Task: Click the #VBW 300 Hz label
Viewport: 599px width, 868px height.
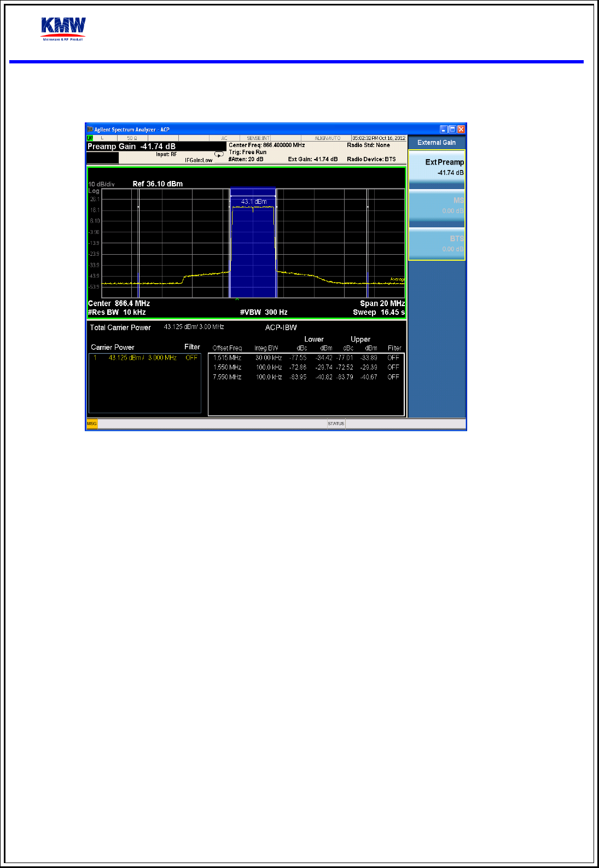Action: click(x=264, y=313)
